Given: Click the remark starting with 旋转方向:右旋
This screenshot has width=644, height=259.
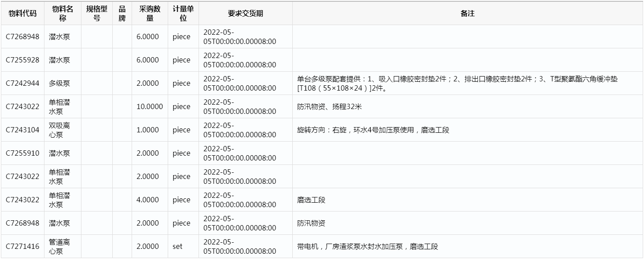Looking at the screenshot, I should tap(373, 130).
